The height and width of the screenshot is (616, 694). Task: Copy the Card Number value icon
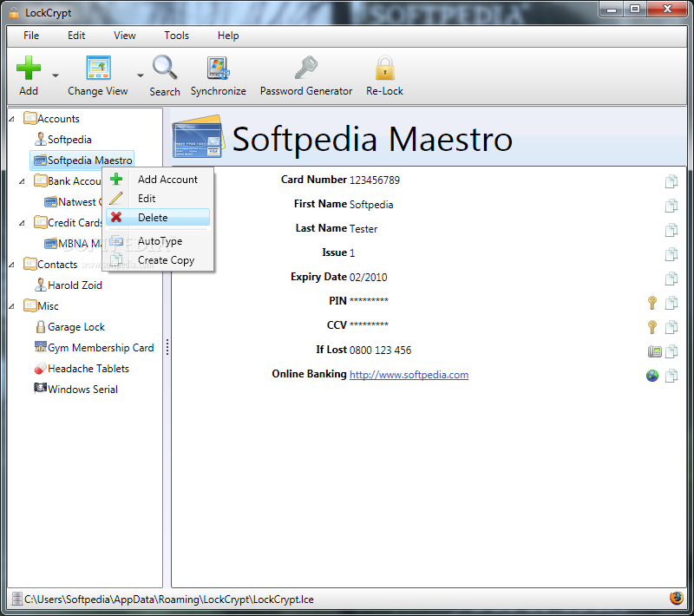[x=671, y=181]
